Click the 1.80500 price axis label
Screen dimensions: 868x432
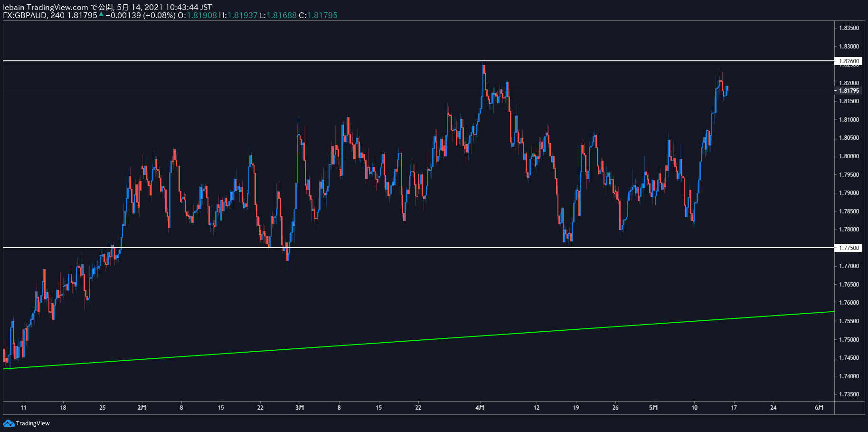coord(849,138)
